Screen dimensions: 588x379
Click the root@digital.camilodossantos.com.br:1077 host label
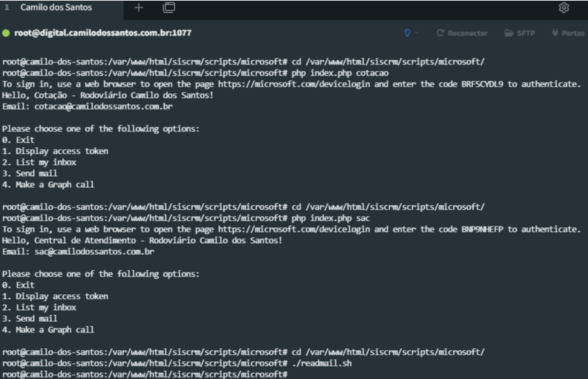[103, 33]
